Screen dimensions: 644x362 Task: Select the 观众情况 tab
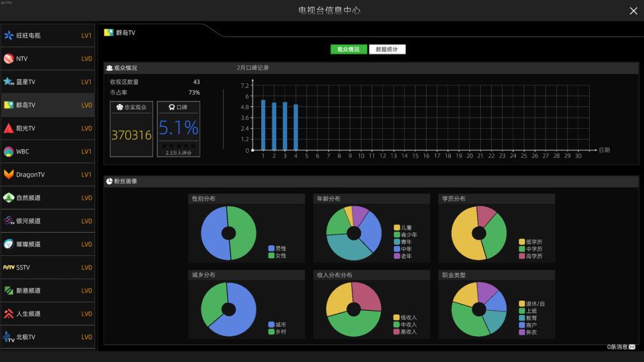coord(348,49)
